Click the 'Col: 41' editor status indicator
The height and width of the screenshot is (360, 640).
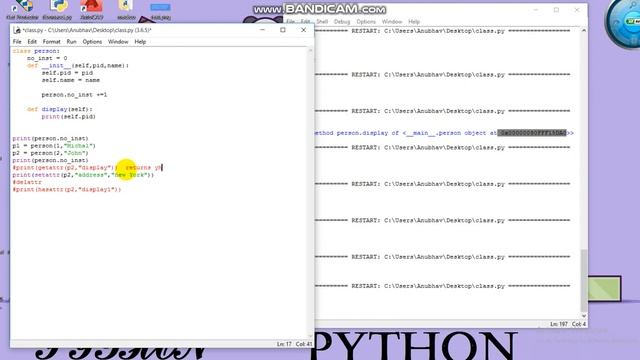tap(304, 344)
